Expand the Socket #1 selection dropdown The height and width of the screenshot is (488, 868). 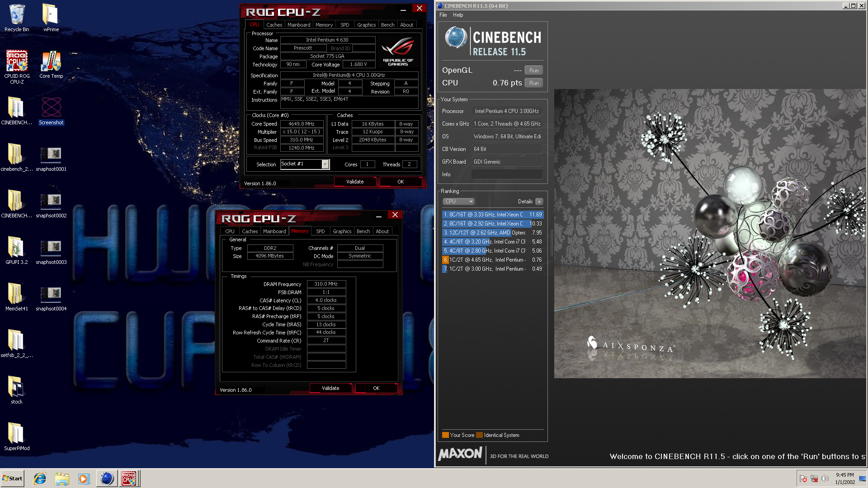pos(325,164)
